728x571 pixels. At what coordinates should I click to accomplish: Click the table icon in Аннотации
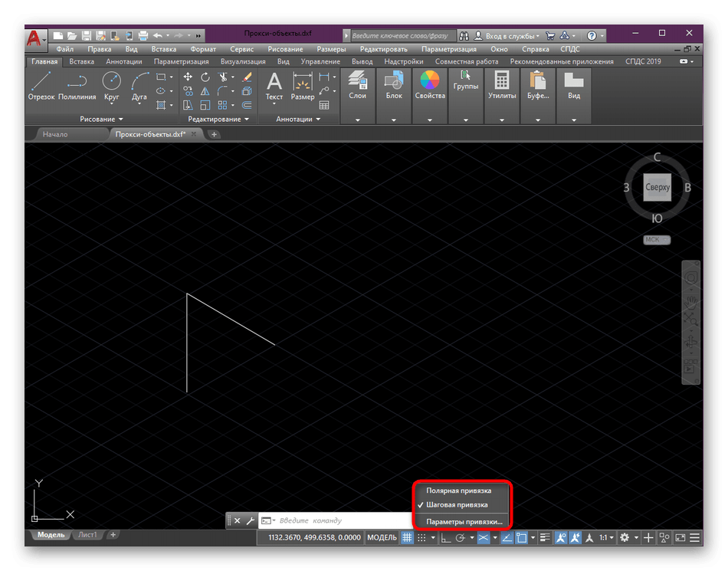[x=324, y=105]
